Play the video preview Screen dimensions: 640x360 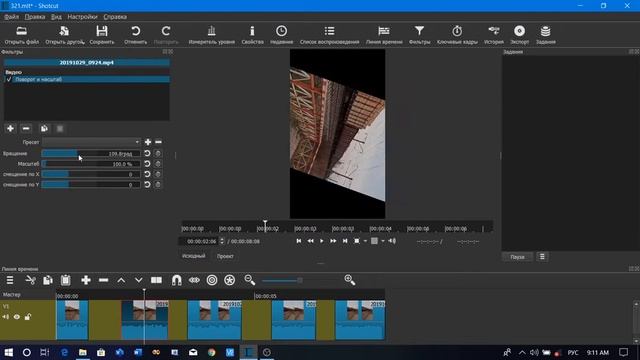pos(322,241)
